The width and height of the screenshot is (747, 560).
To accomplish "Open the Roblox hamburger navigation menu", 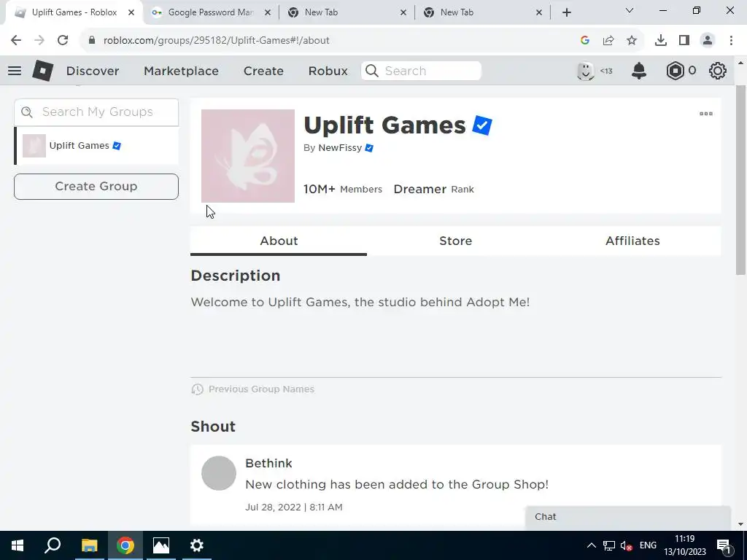I will (15, 71).
